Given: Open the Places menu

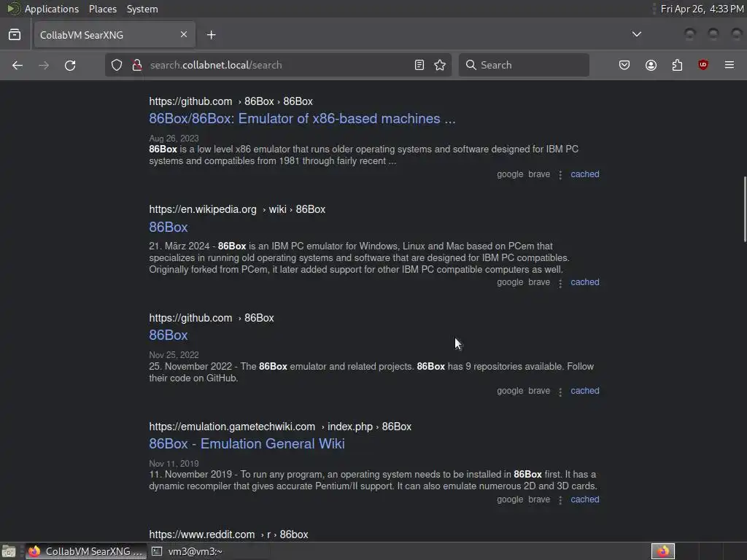Looking at the screenshot, I should click(x=102, y=9).
